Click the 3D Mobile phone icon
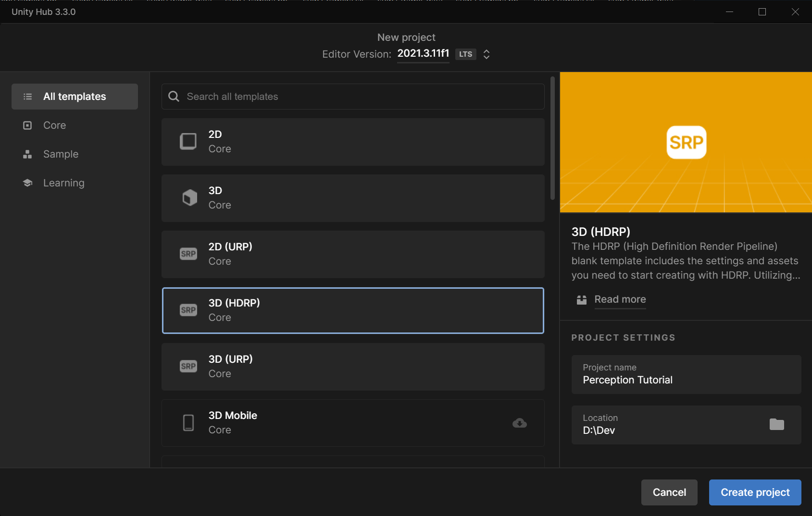 click(188, 423)
